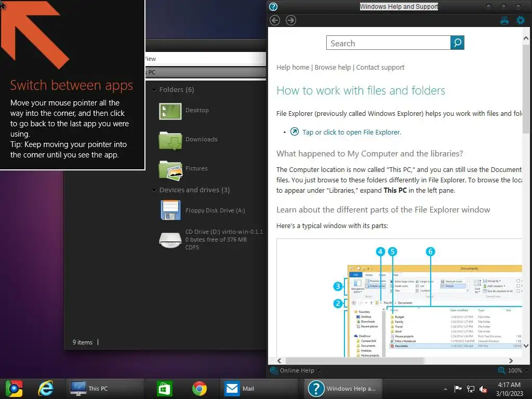Open the View tab in File Explorer

(151, 59)
